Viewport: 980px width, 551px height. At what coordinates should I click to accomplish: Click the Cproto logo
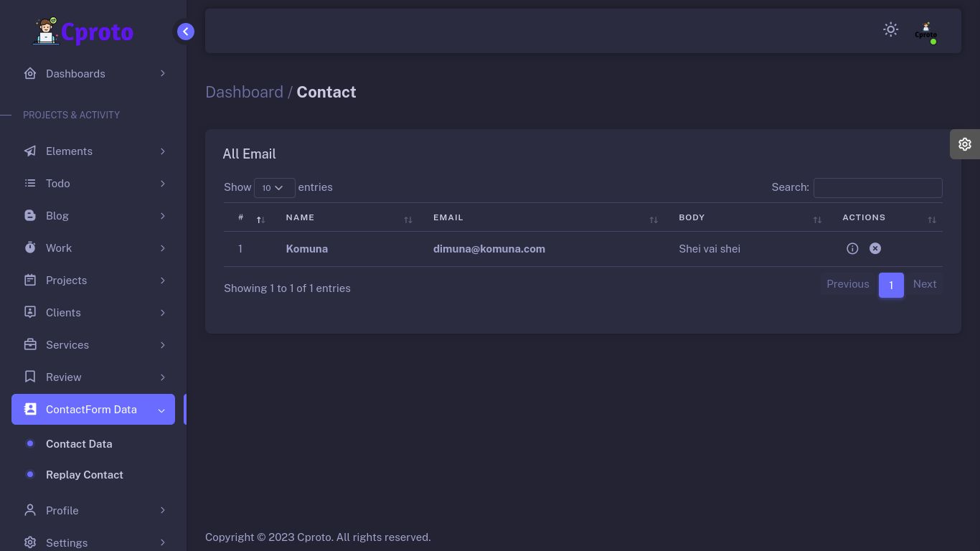point(83,32)
